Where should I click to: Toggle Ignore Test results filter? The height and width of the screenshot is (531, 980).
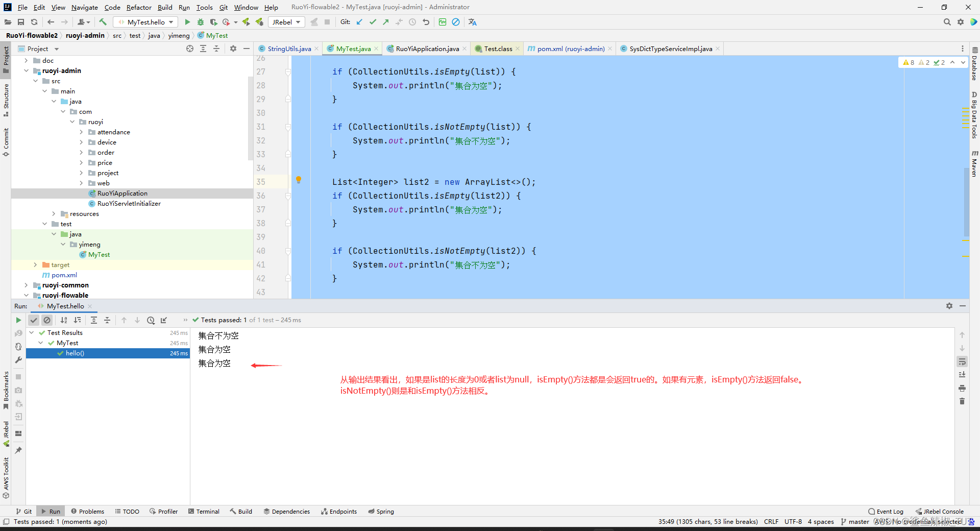coord(47,320)
